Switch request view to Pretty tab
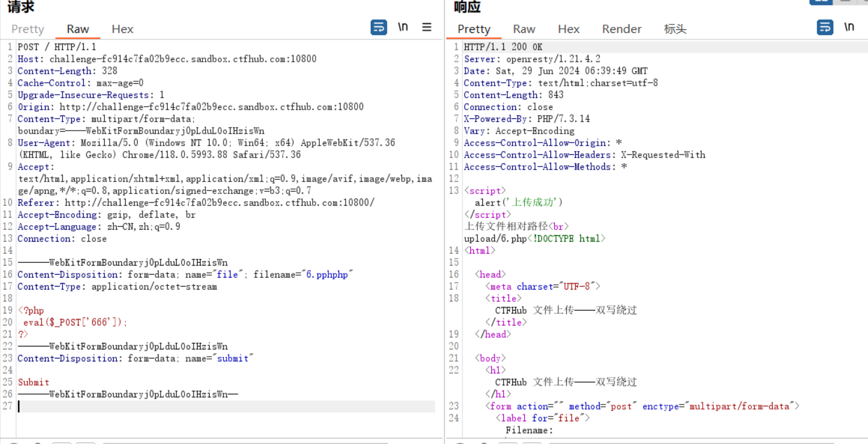868x444 pixels. coord(28,29)
